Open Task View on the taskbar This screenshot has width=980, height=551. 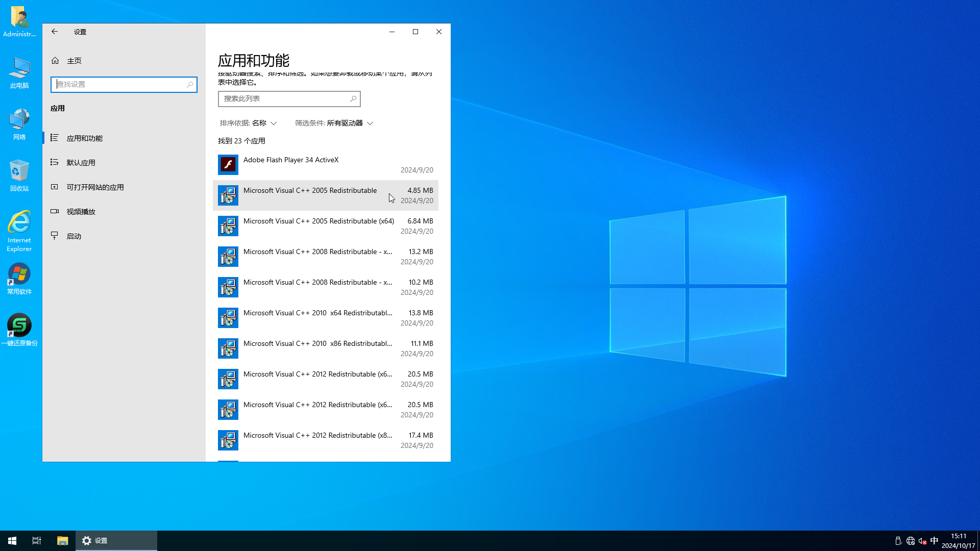37,541
